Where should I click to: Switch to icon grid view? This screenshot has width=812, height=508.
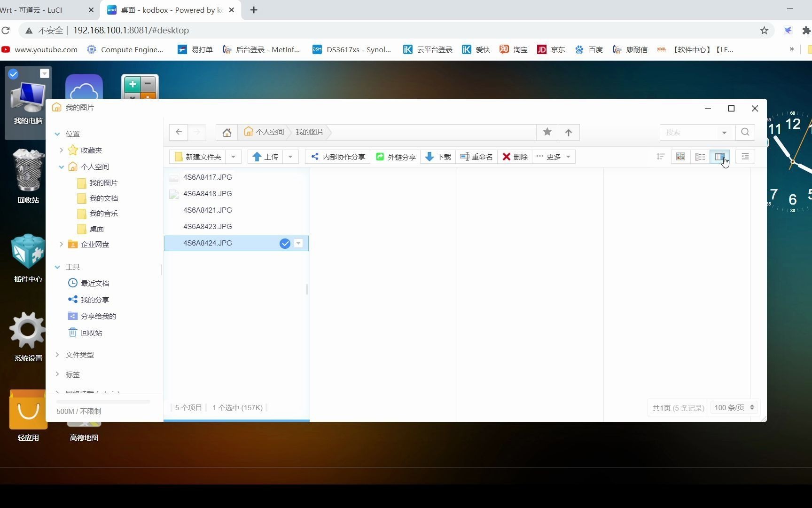[680, 157]
